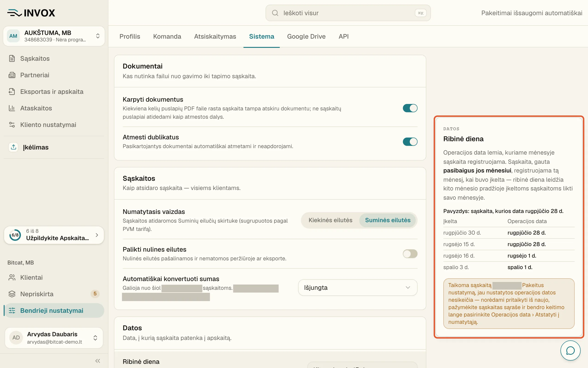Disable the Karpyti dokumentus switch
This screenshot has height=368, width=588.
410,108
